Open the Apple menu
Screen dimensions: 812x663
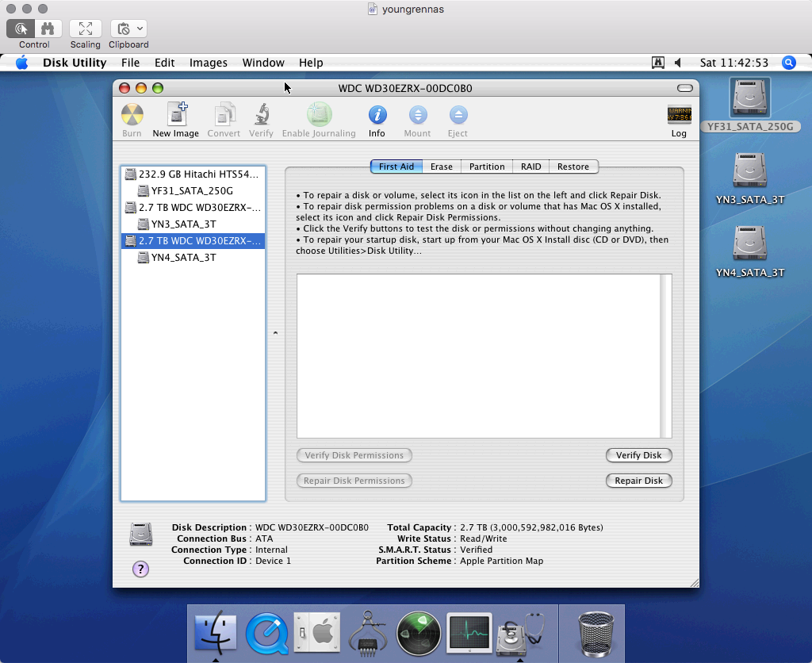21,63
